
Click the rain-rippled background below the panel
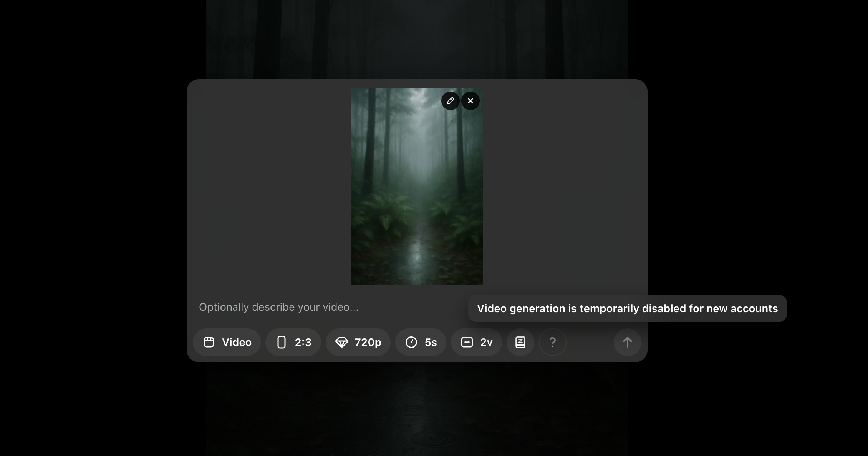click(417, 411)
